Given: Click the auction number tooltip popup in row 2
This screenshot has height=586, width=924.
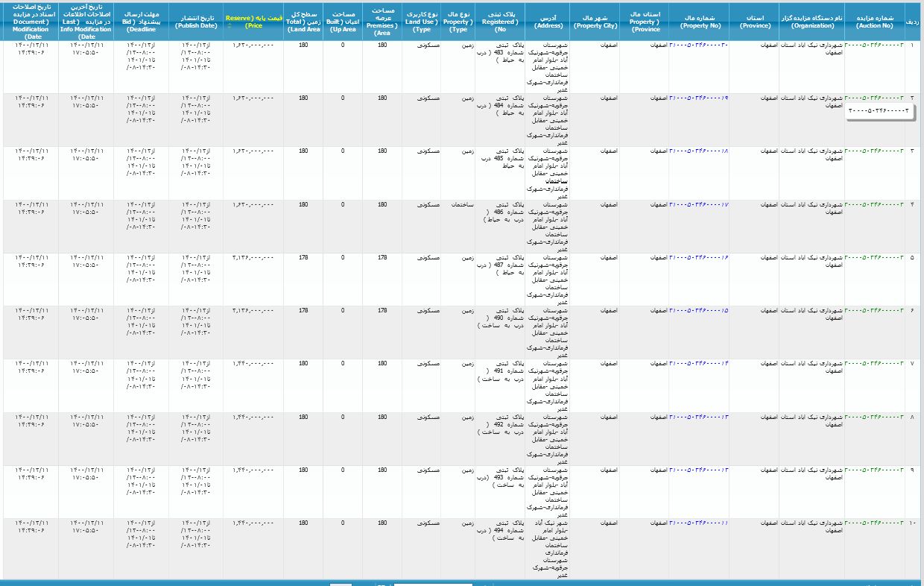Looking at the screenshot, I should coord(879,111).
